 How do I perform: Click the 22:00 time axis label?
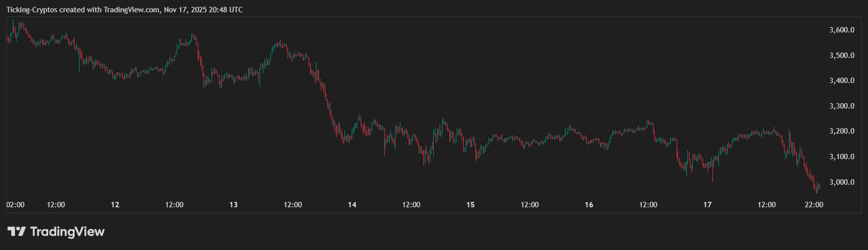point(814,205)
